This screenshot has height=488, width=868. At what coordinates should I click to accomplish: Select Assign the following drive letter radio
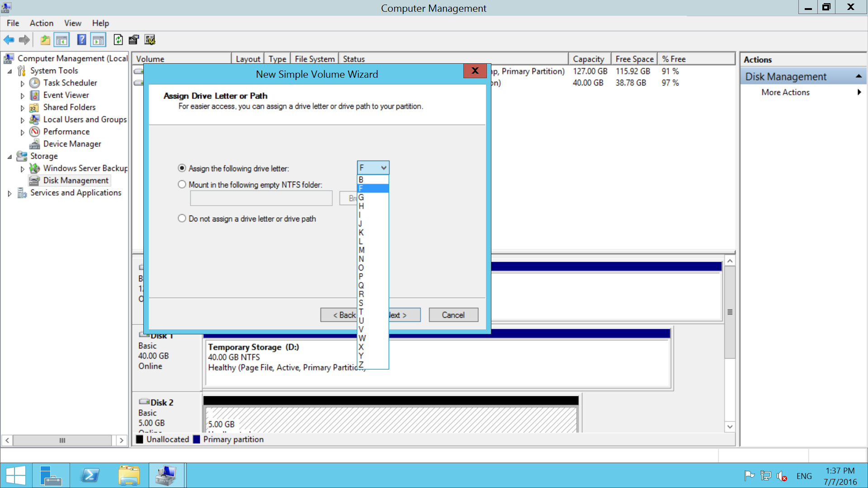pos(182,168)
